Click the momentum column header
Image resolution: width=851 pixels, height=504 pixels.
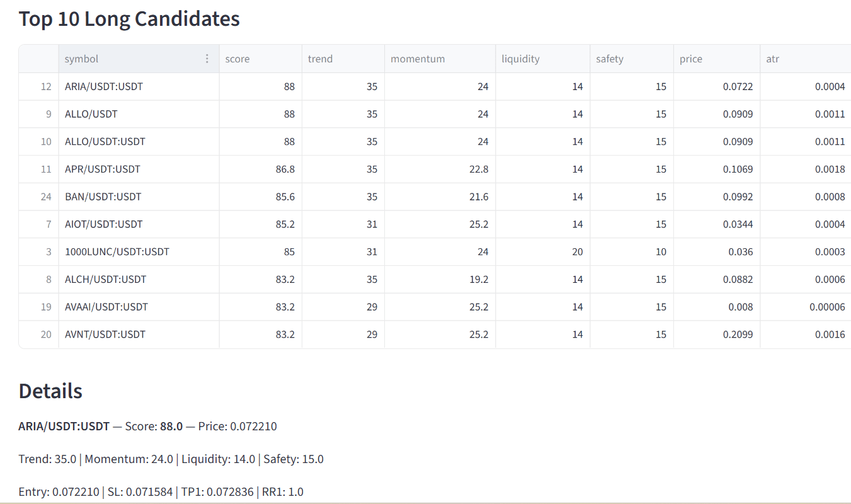[x=440, y=59]
